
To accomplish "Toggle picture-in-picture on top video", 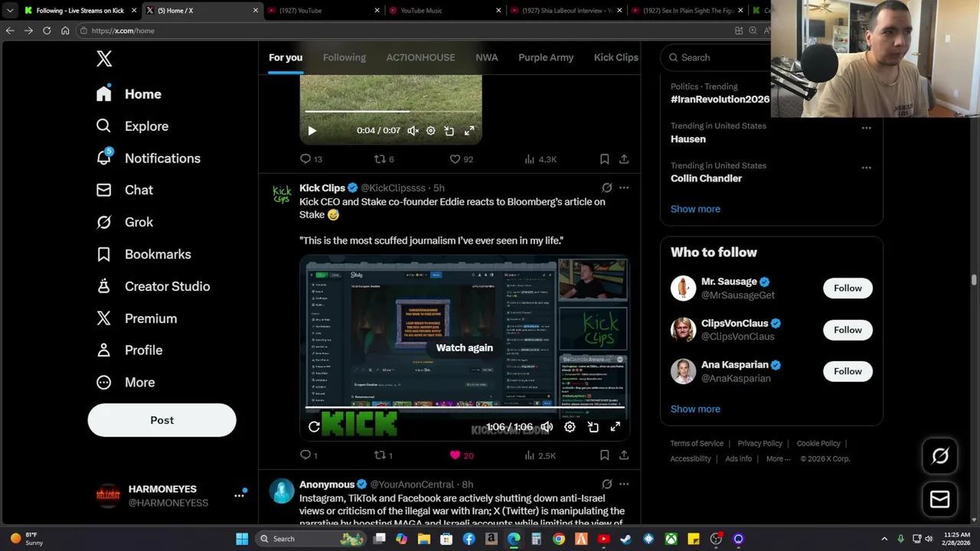I will coord(449,131).
